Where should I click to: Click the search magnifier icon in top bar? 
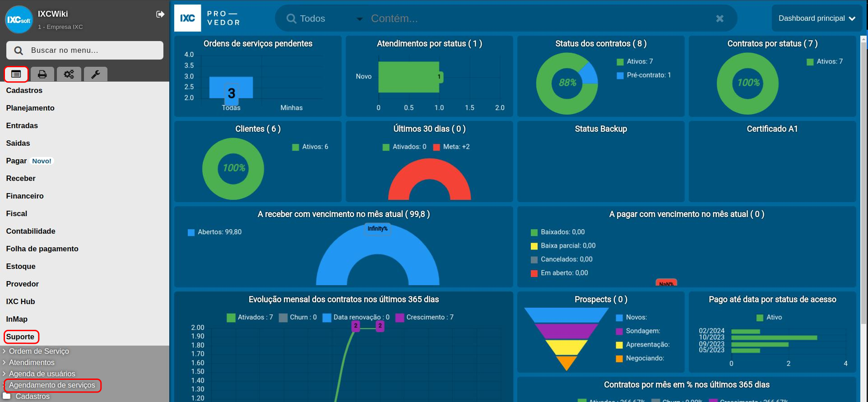(292, 18)
